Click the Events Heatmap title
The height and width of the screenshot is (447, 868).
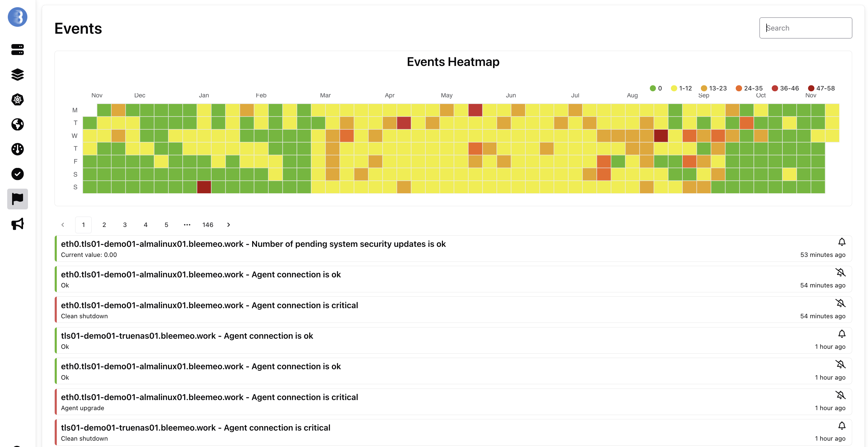(x=453, y=62)
